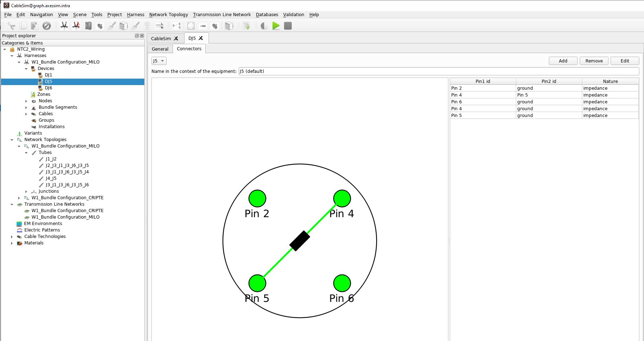Switch to the General tab
This screenshot has height=341, width=644.
pos(160,49)
